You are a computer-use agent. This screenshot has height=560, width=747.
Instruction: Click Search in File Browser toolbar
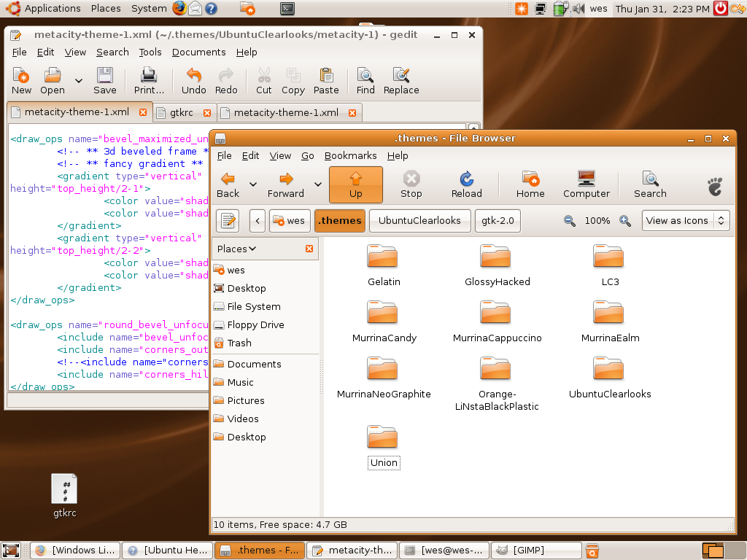coord(650,185)
